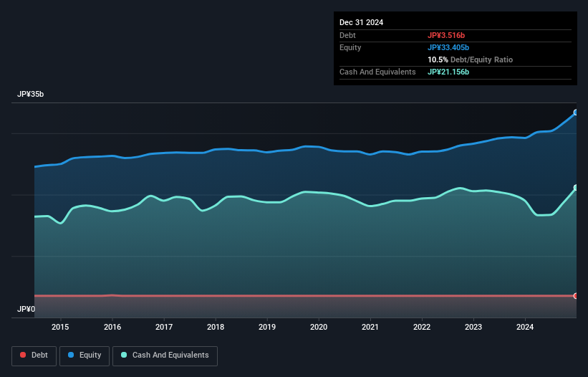This screenshot has height=377, width=588.
Task: Click the Equity row label in tooltip
Action: click(x=350, y=47)
